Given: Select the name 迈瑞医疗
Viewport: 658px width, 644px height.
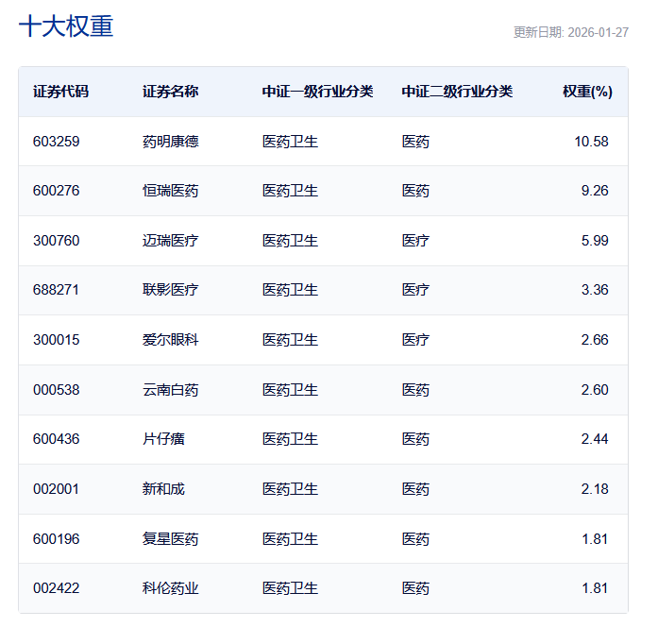Looking at the screenshot, I should pyautogui.click(x=170, y=241).
